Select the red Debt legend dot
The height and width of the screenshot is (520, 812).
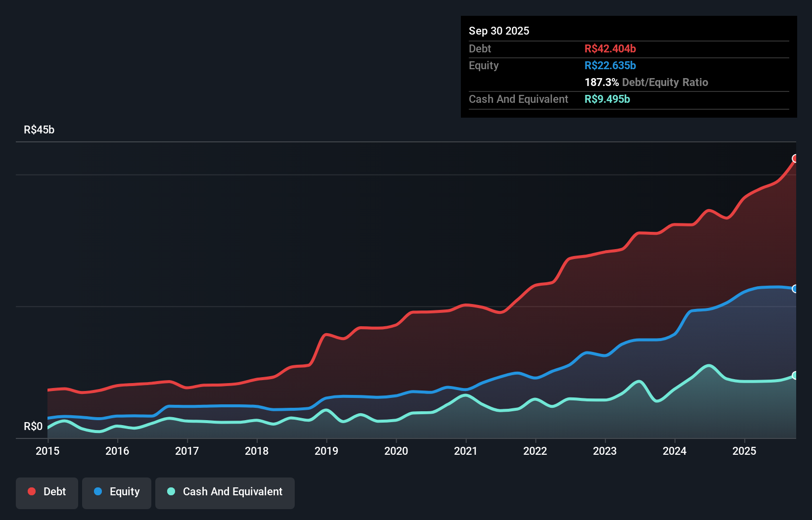(31, 491)
